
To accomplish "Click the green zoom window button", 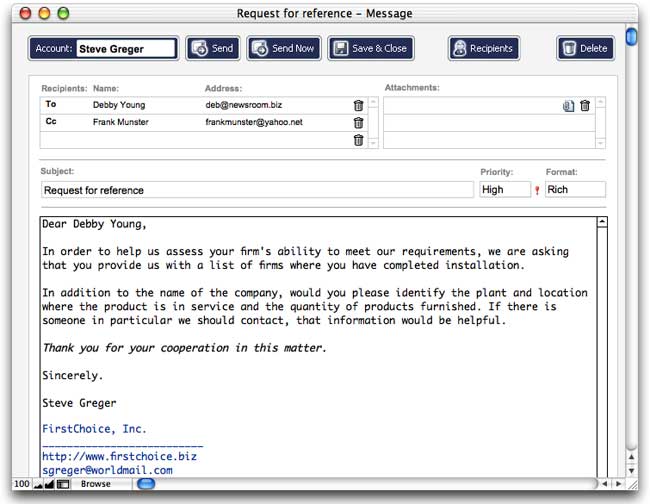I will tap(63, 14).
